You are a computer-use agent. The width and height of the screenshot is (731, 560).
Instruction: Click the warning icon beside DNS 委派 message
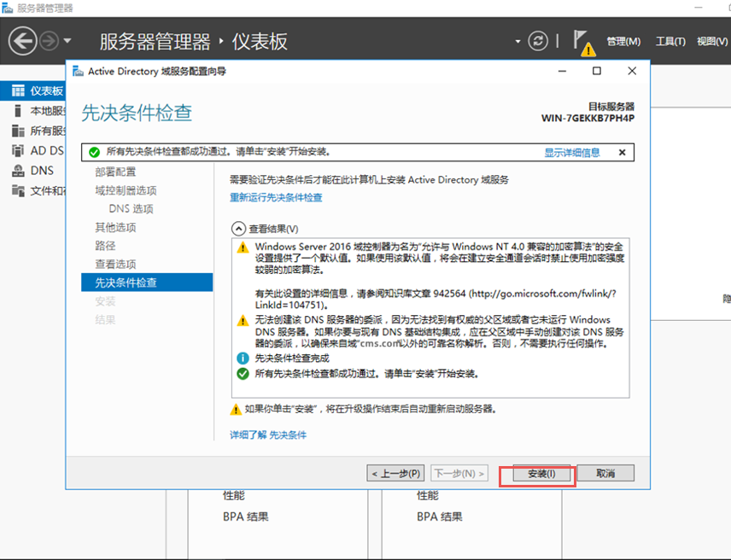pyautogui.click(x=243, y=320)
